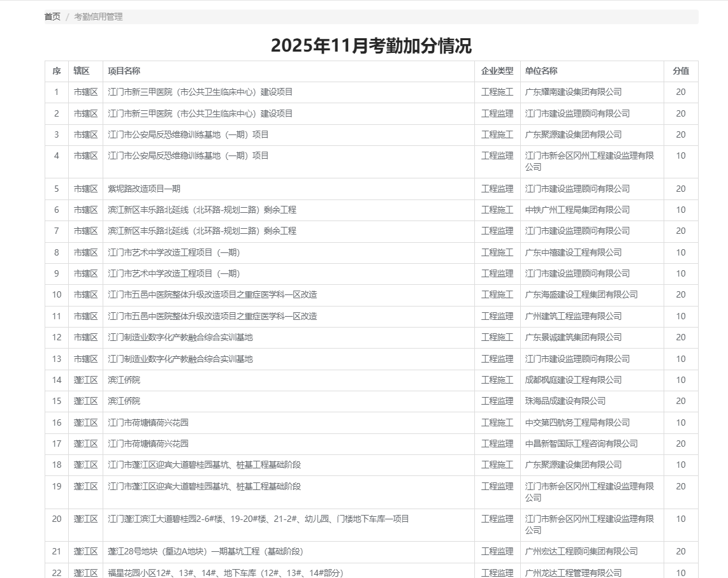Select 广州宏达工程顾问集团有限公司 in row 21
Image resolution: width=728 pixels, height=578 pixels.
click(x=581, y=551)
